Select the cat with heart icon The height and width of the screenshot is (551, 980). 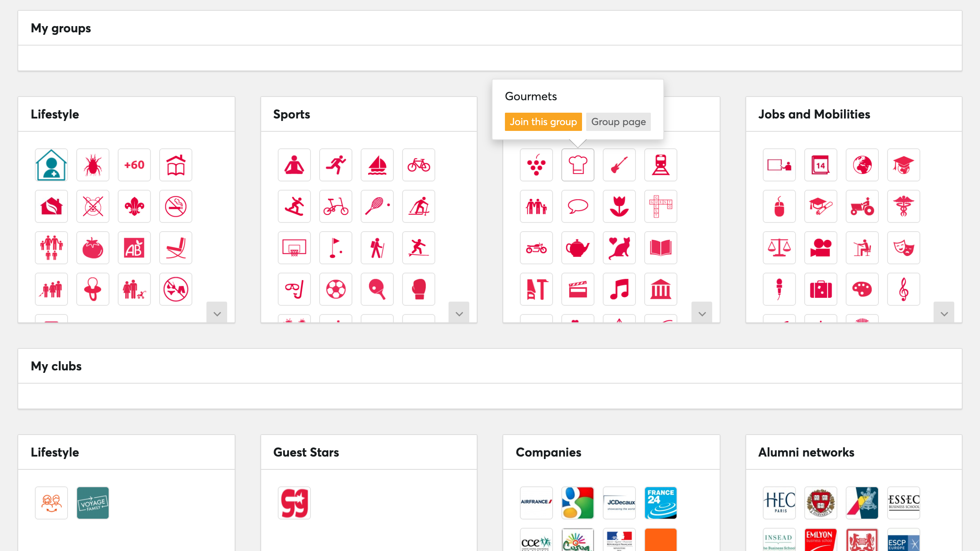click(619, 248)
